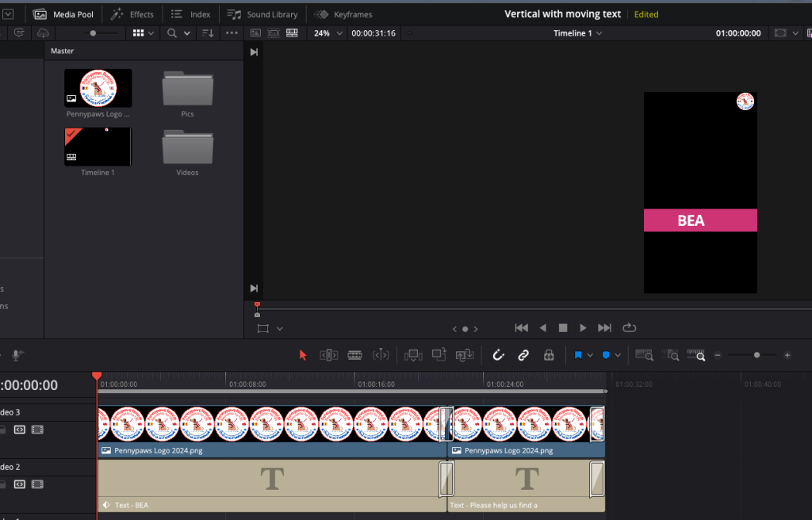Expand the view mode dropdown arrow

point(151,33)
